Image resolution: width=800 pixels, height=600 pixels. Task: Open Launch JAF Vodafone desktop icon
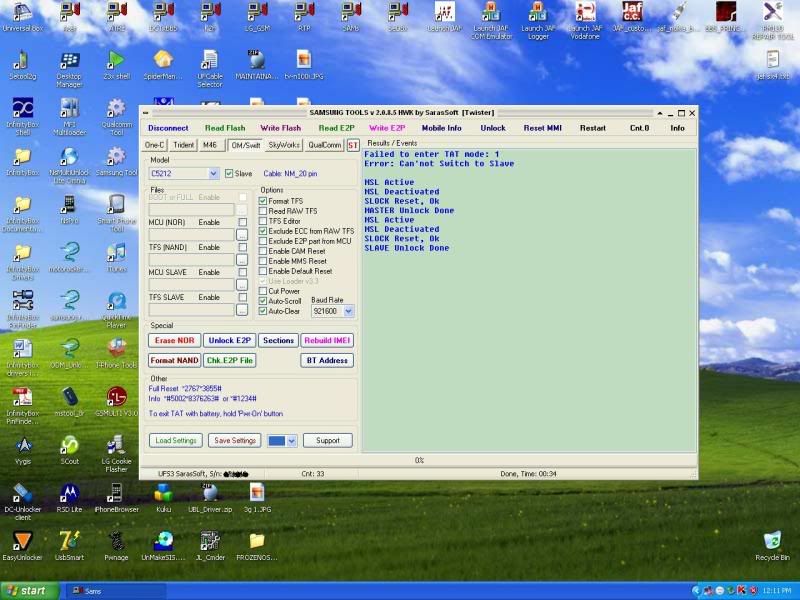(x=585, y=20)
